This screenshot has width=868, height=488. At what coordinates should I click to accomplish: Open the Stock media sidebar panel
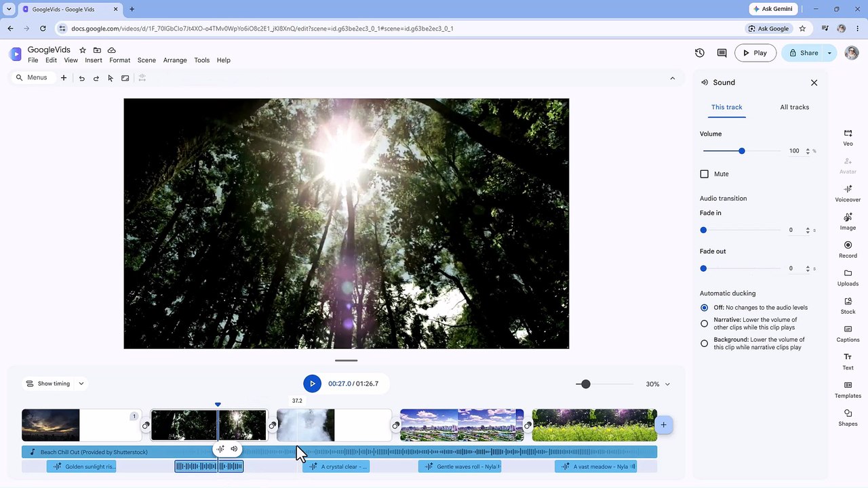(848, 306)
